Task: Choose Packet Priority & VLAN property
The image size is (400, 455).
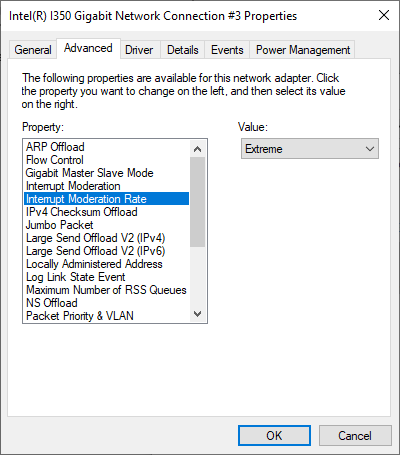Action: [x=106, y=316]
